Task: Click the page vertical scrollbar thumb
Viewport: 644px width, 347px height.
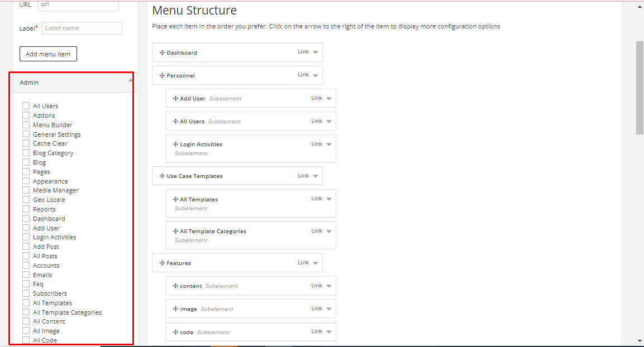Action: pyautogui.click(x=640, y=86)
